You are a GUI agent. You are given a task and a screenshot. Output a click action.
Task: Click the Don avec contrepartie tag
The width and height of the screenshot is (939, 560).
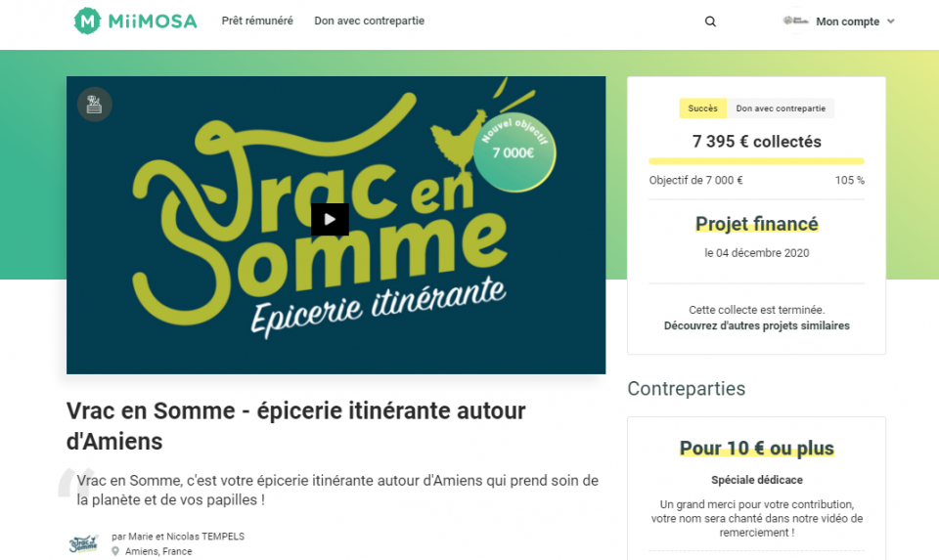pos(781,108)
